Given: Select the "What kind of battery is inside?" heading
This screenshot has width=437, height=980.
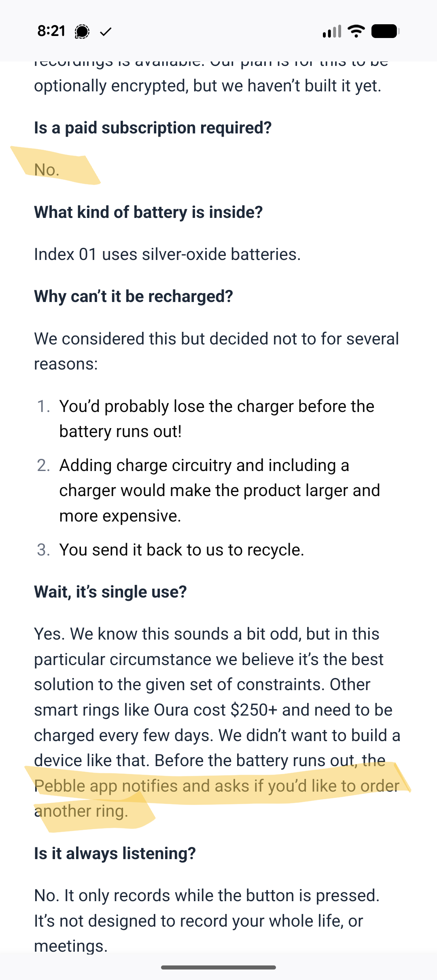Looking at the screenshot, I should 148,212.
